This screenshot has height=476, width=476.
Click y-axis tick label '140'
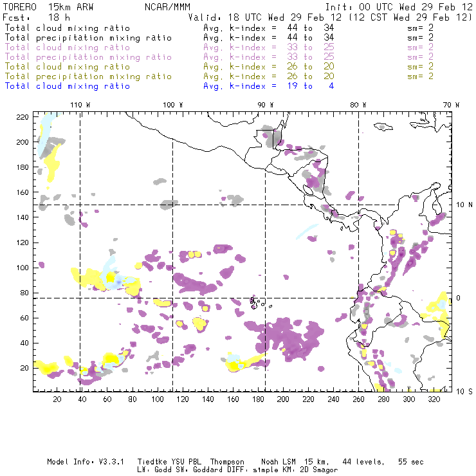point(23,217)
